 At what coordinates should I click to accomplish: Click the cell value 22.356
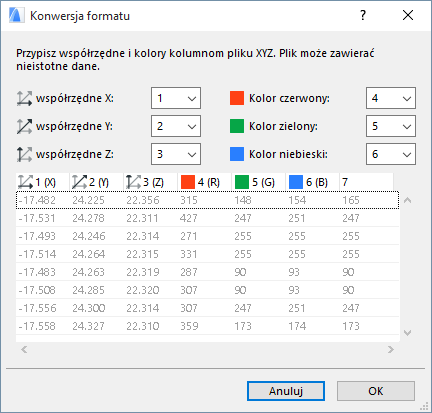click(x=143, y=200)
